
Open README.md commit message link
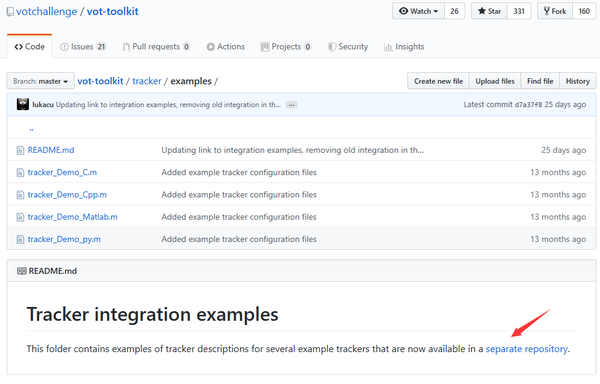pyautogui.click(x=292, y=150)
